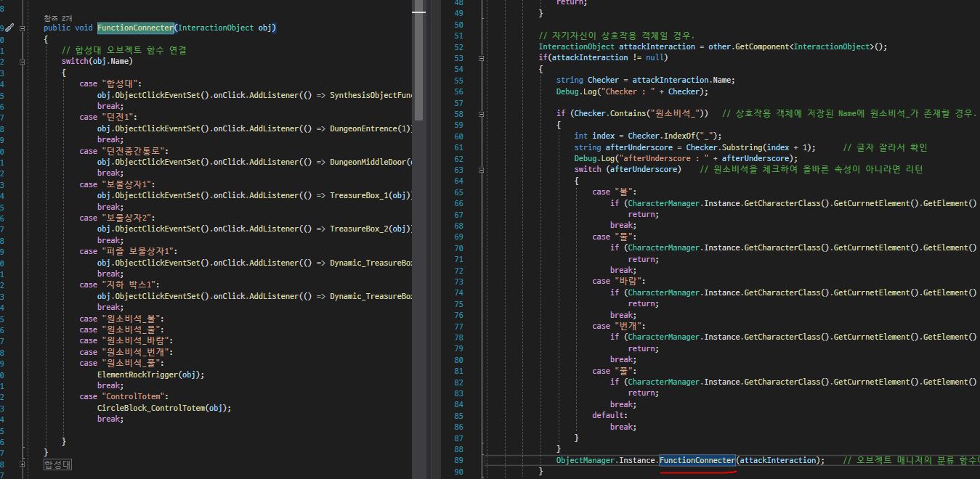Click the SynthesisObjectFunc listener on the 합성대 case
This screenshot has width=980, height=479.
tap(371, 95)
